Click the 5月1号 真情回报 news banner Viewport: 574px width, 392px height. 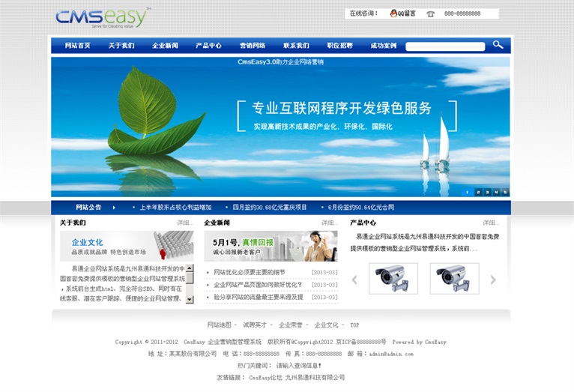pyautogui.click(x=271, y=245)
